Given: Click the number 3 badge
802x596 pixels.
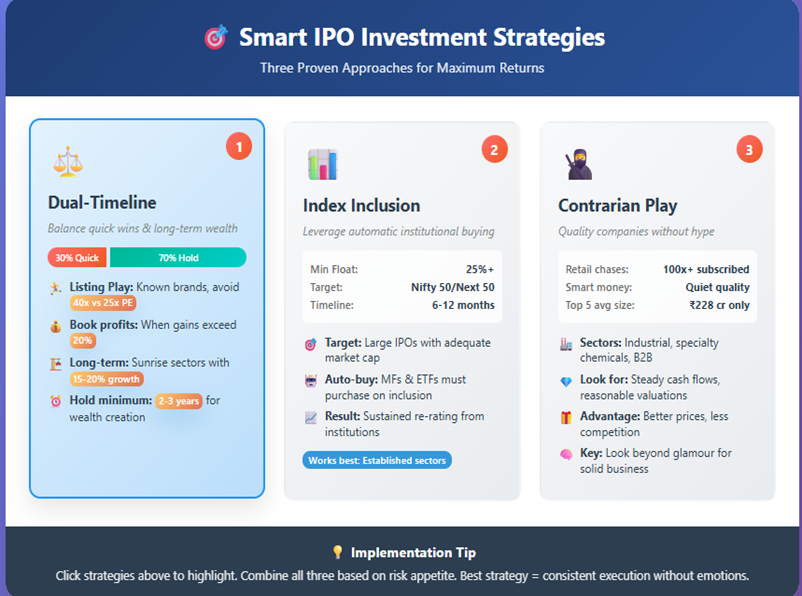Looking at the screenshot, I should click(750, 150).
